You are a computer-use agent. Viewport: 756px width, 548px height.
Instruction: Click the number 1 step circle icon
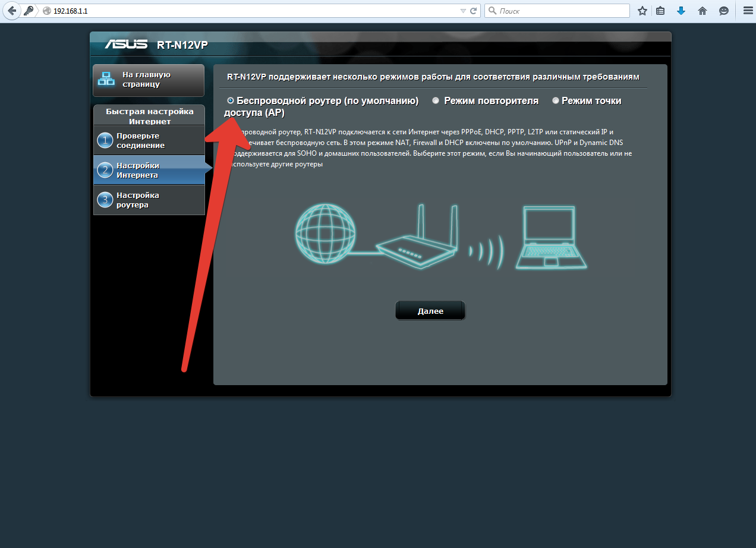pos(105,141)
